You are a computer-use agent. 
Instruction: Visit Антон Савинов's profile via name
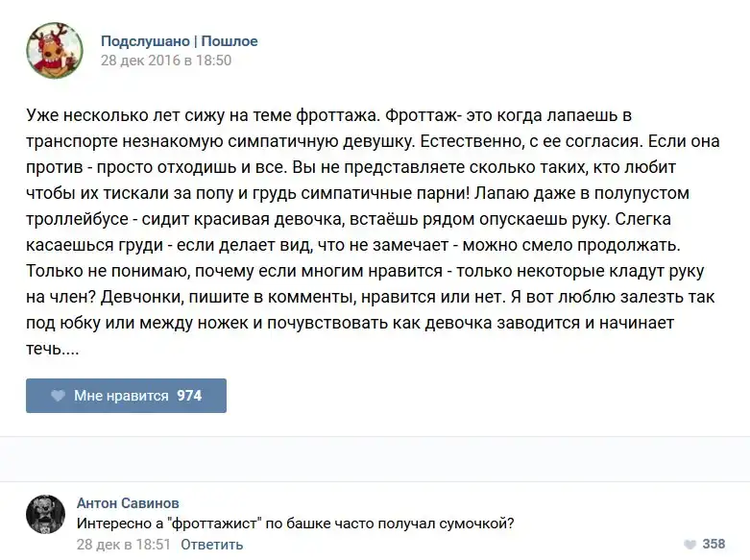click(128, 503)
